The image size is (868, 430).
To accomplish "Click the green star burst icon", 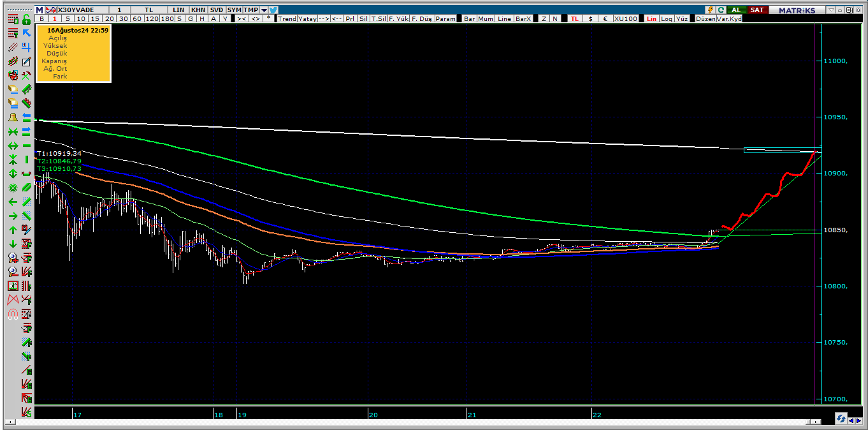I will pyautogui.click(x=13, y=188).
